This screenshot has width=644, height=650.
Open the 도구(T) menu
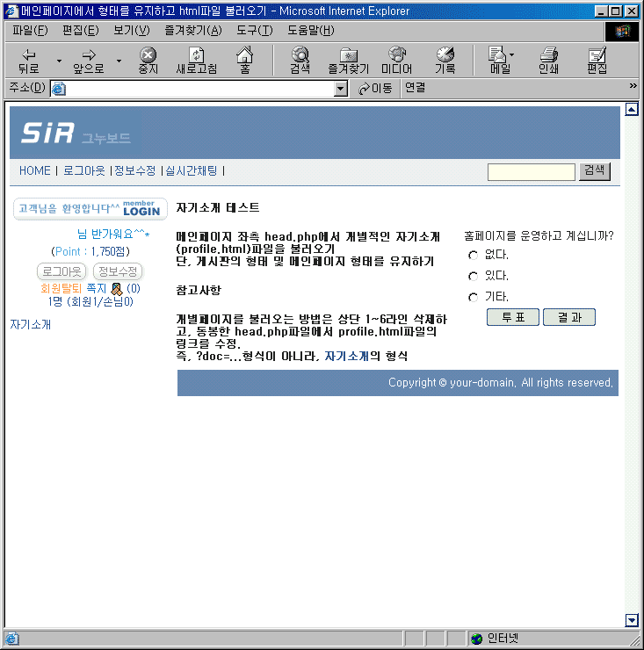coord(254,31)
